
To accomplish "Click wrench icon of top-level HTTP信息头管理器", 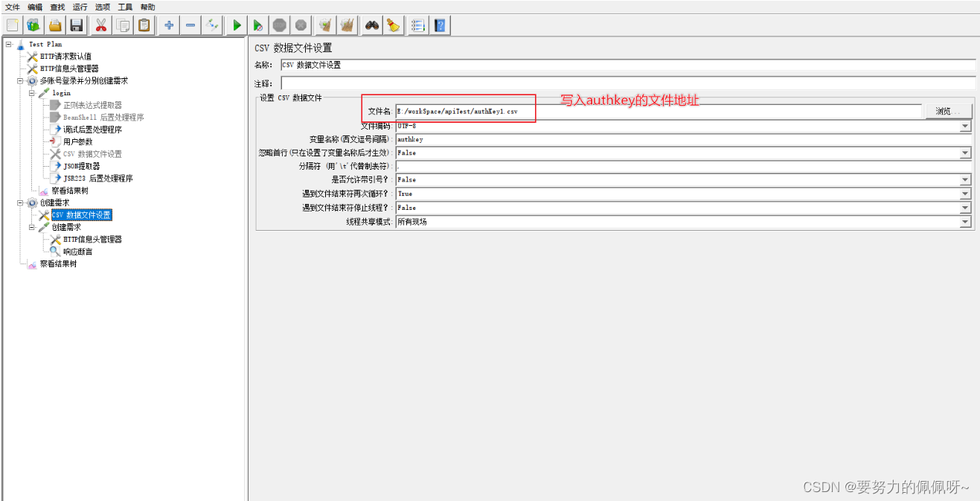I will tap(32, 68).
